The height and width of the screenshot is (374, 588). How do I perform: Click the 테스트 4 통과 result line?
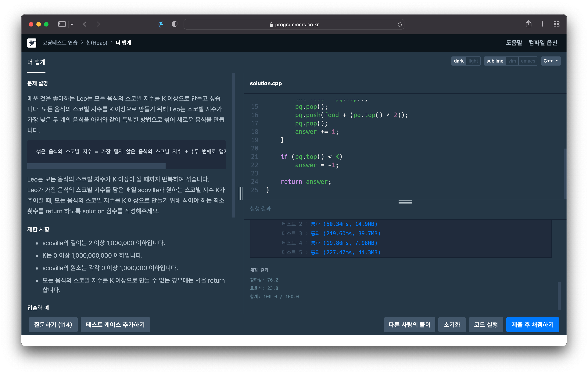pyautogui.click(x=330, y=243)
